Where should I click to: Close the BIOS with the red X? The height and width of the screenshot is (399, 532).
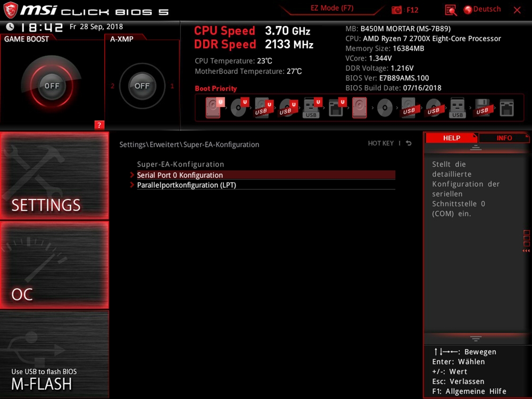tap(517, 10)
